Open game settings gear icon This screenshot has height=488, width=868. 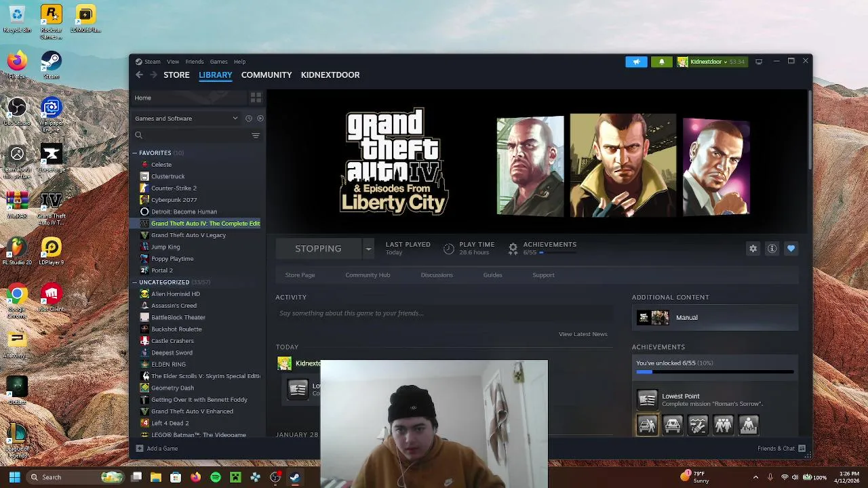[x=753, y=249]
